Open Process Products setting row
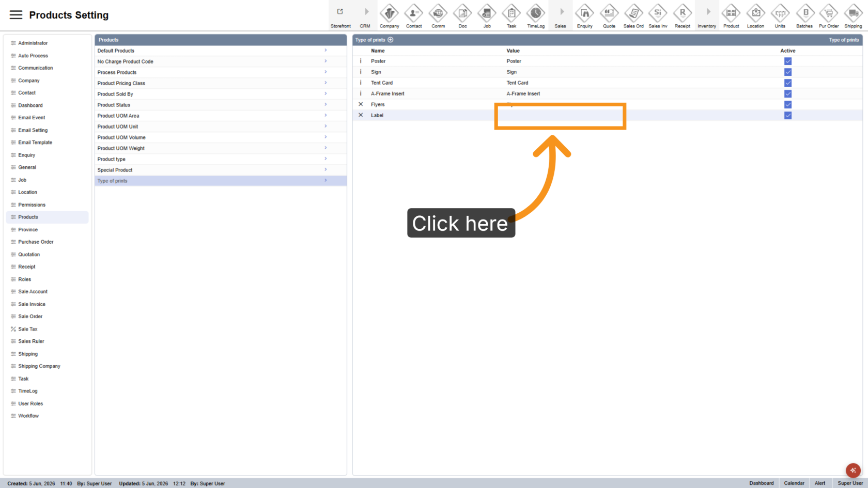 (x=221, y=72)
